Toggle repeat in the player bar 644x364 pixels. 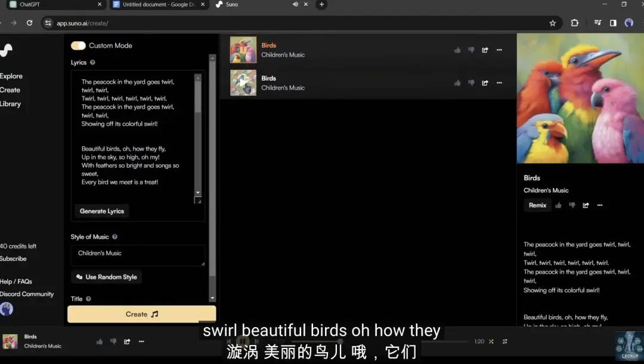[505, 341]
